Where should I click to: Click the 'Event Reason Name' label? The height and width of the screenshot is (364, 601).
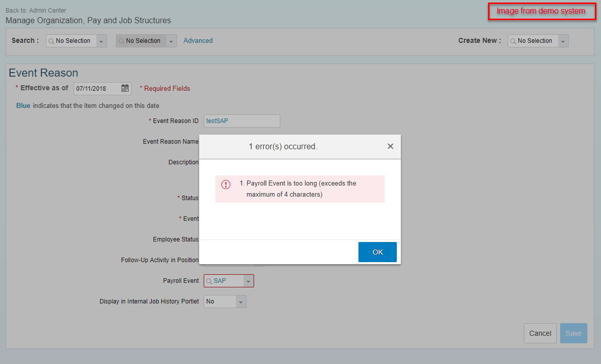[171, 142]
